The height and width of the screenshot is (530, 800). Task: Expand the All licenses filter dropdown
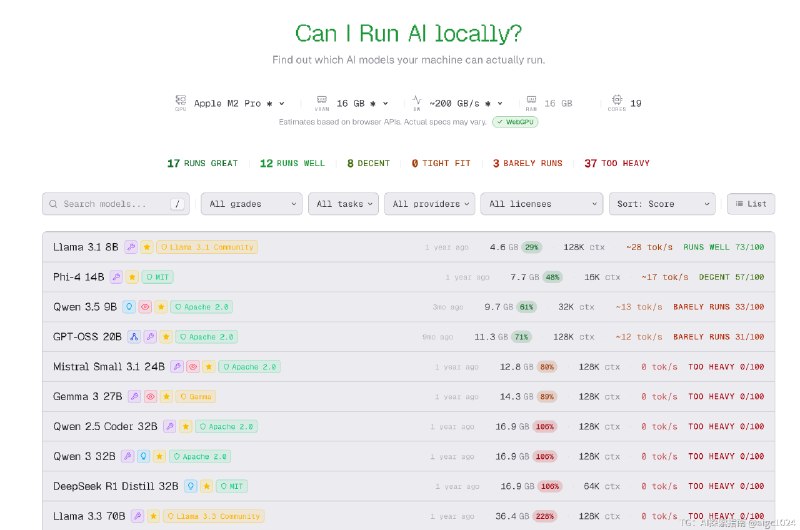(542, 204)
